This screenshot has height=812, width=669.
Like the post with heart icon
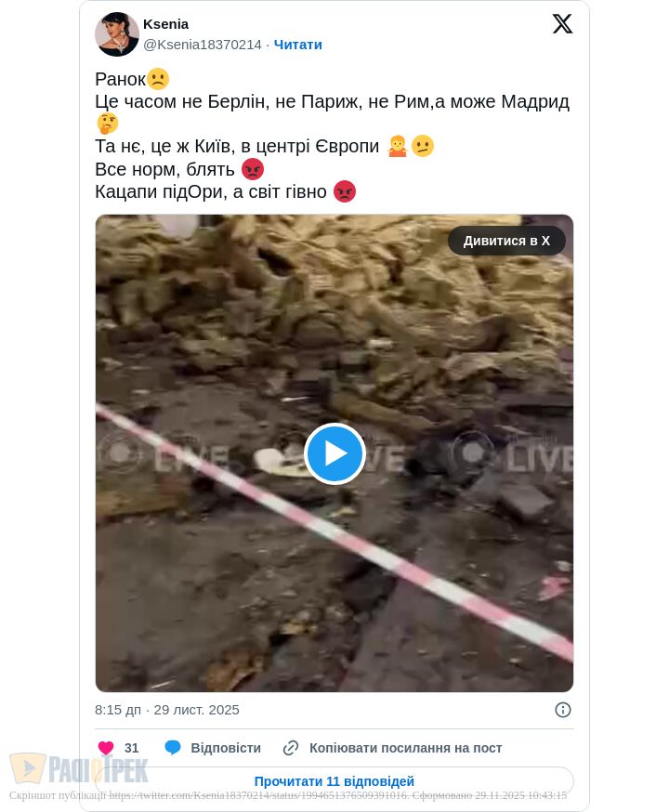coord(106,748)
